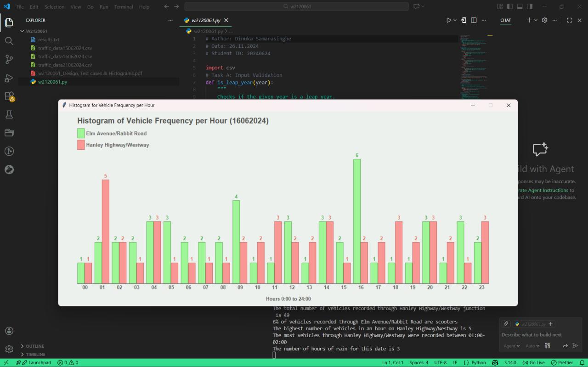Open the run options dropdown beside the play button
This screenshot has width=588, height=367.
pos(455,20)
